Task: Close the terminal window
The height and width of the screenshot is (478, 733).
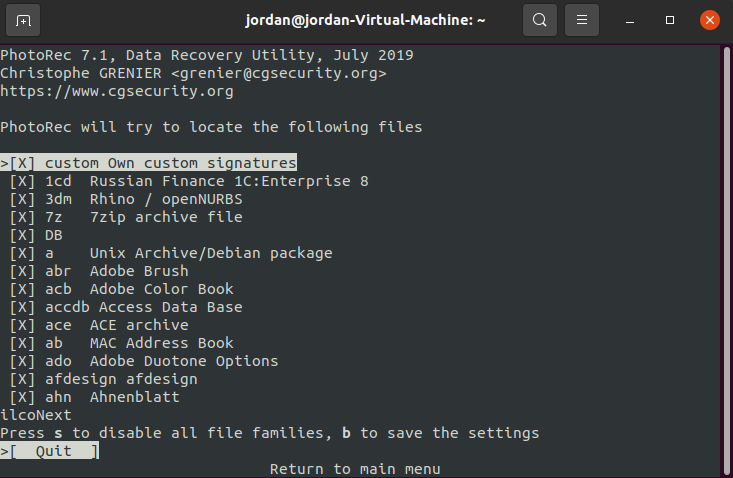Action: 710,20
